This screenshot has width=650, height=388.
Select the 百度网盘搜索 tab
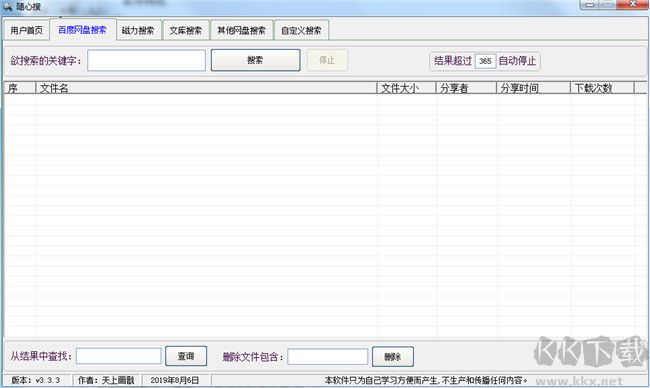82,29
